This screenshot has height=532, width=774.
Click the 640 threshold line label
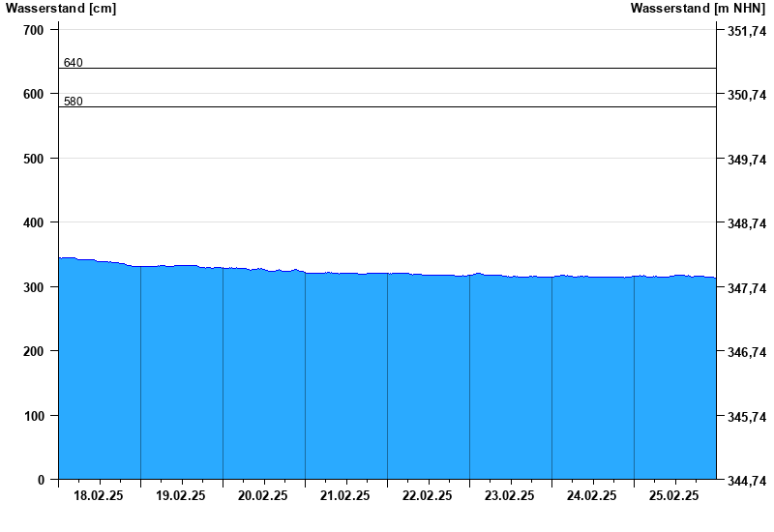pyautogui.click(x=74, y=63)
